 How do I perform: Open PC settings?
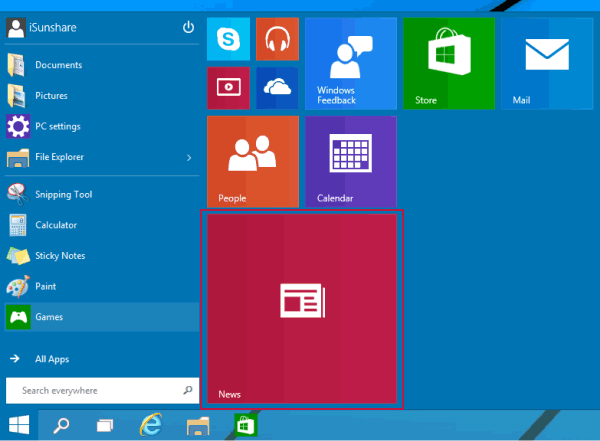[102, 126]
